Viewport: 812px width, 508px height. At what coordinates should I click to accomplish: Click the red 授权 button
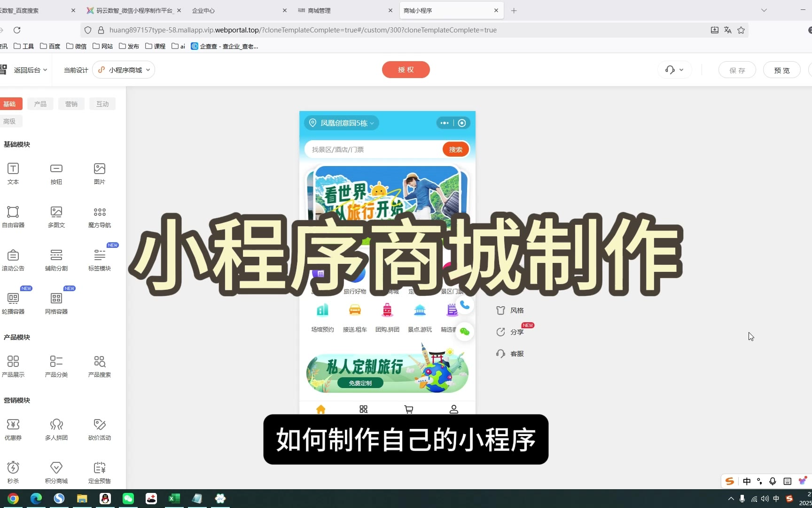pos(406,70)
